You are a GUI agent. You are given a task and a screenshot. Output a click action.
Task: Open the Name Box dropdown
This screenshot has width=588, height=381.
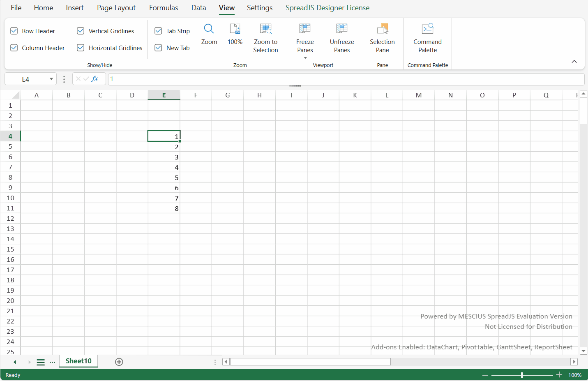[x=51, y=79]
